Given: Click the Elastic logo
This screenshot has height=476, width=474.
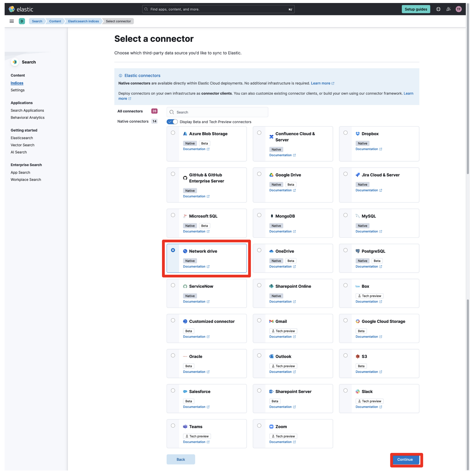Looking at the screenshot, I should pyautogui.click(x=21, y=9).
